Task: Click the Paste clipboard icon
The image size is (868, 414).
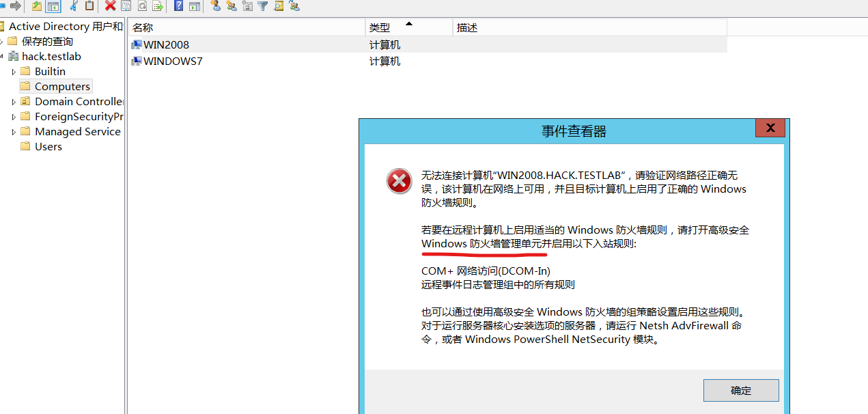Action: click(89, 6)
